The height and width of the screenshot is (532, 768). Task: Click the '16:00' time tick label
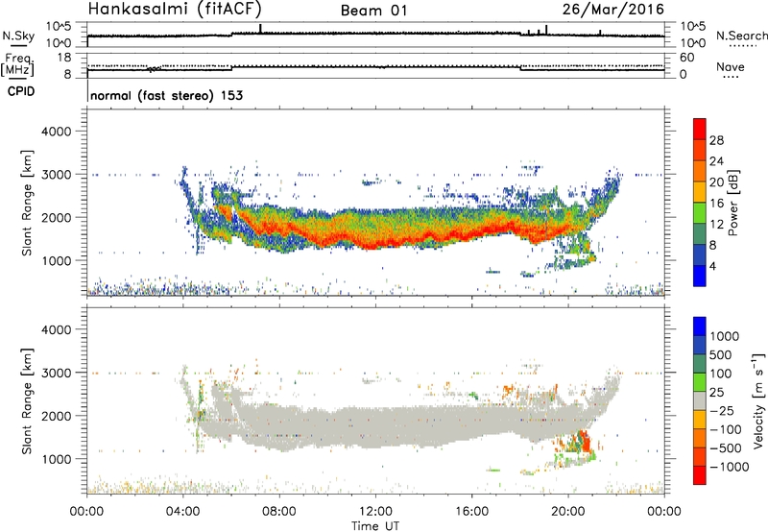[471, 512]
